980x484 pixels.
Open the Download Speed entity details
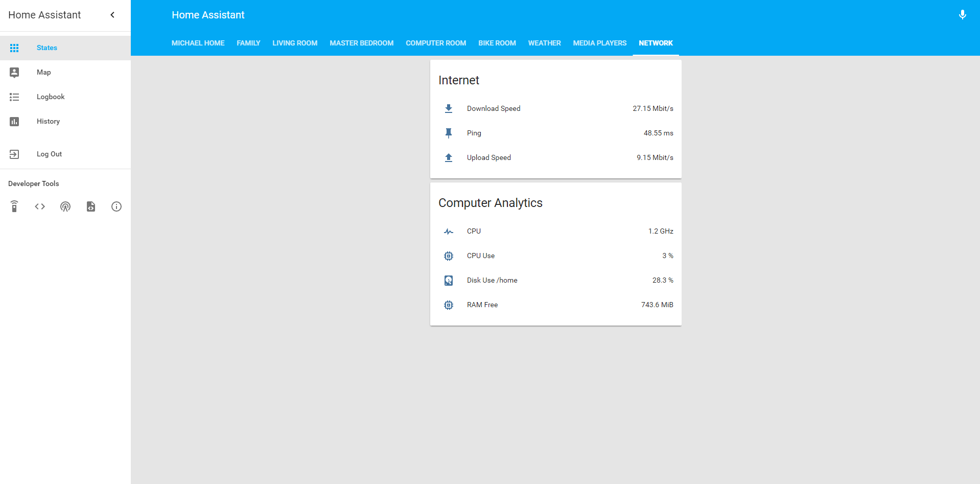pyautogui.click(x=556, y=108)
